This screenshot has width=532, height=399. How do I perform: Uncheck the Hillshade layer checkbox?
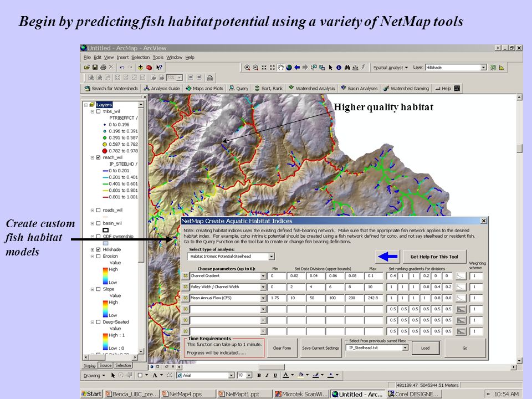(99, 249)
